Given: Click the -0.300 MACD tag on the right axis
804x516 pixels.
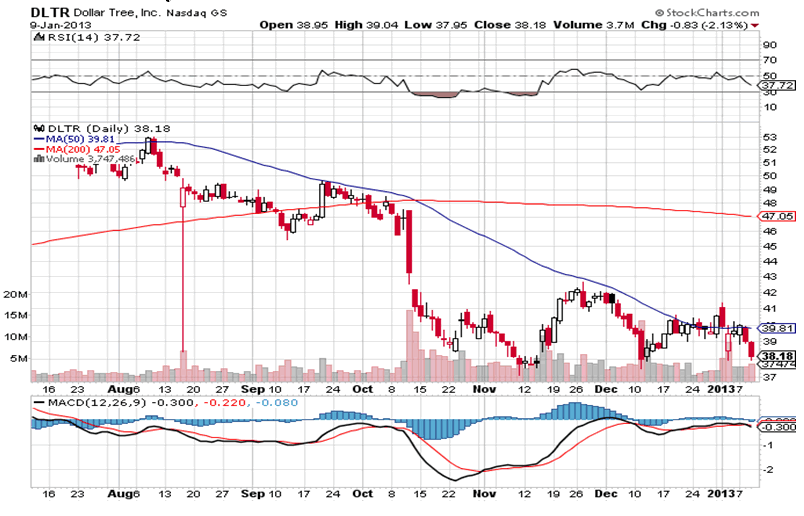Looking at the screenshot, I should [x=779, y=427].
